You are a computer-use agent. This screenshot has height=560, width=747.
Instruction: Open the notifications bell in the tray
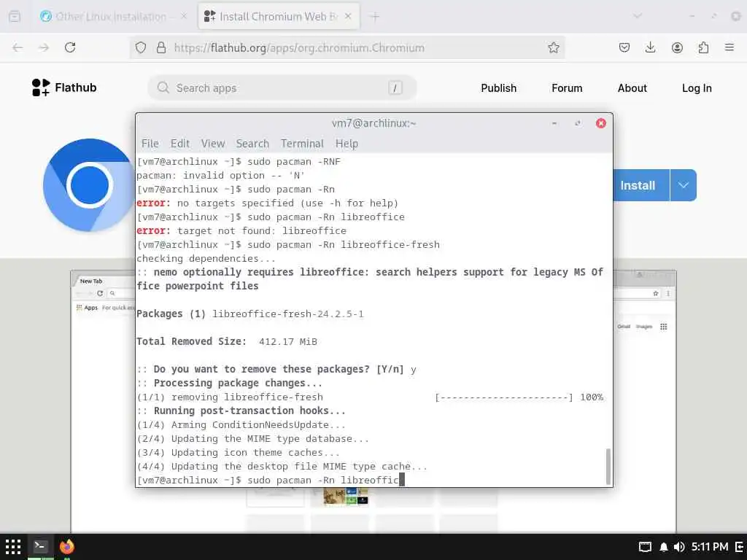(663, 547)
